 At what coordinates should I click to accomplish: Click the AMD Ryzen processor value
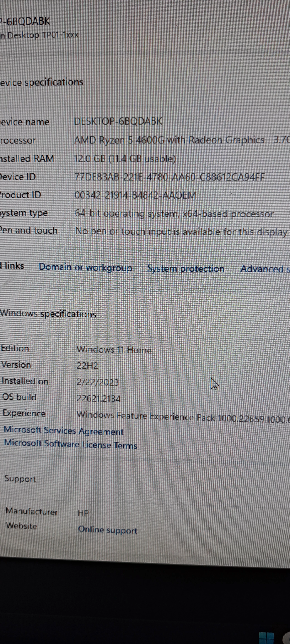point(169,140)
